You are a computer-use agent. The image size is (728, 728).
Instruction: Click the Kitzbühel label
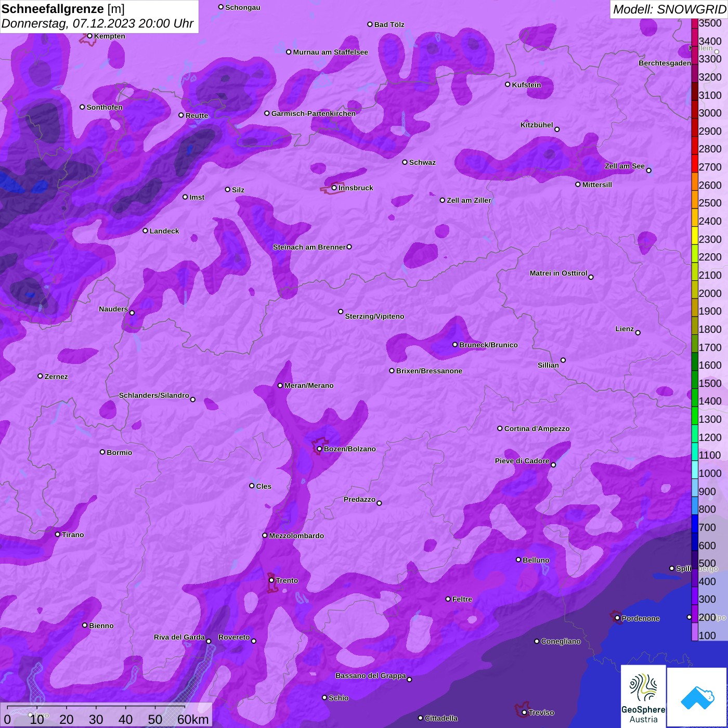tap(537, 125)
